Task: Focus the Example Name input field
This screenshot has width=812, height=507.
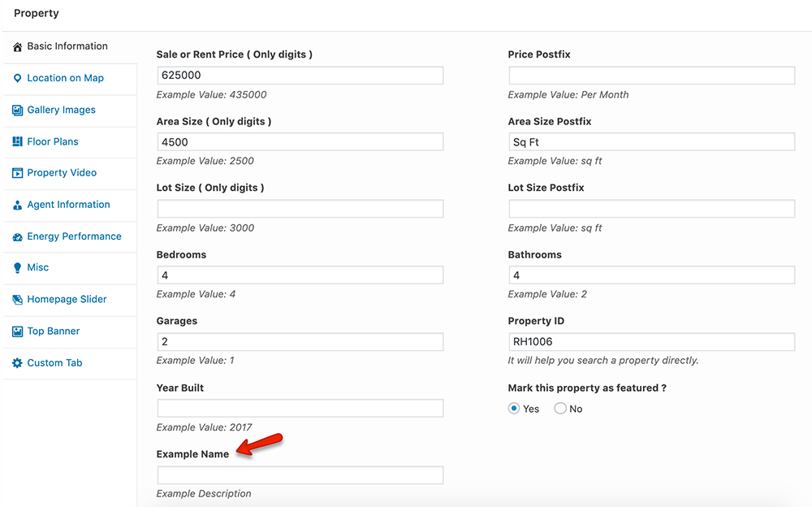Action: pyautogui.click(x=300, y=474)
